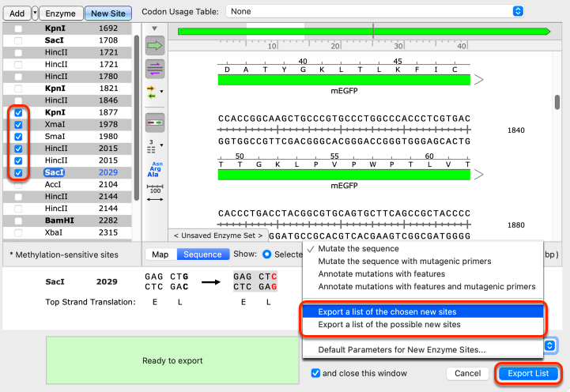Screen dimensions: 570x392
Task: Click the arrowhead right of upper mEGFP bar
Action: click(x=479, y=80)
